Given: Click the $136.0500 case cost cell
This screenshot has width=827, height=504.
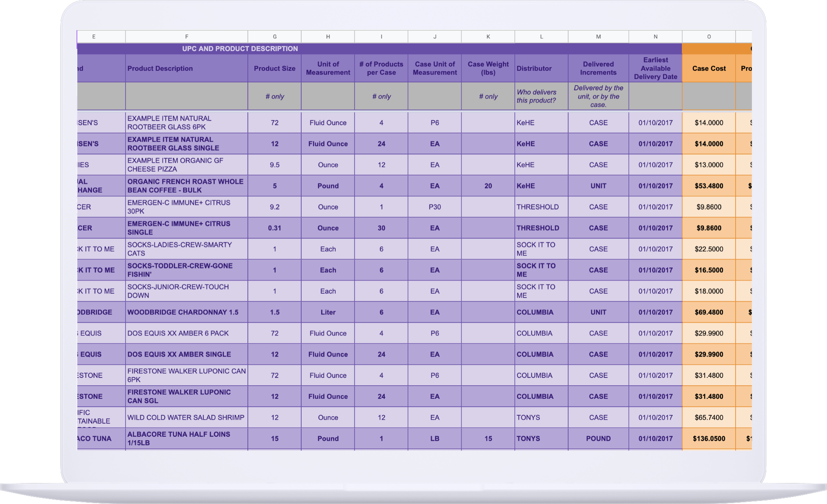Looking at the screenshot, I should tap(709, 438).
